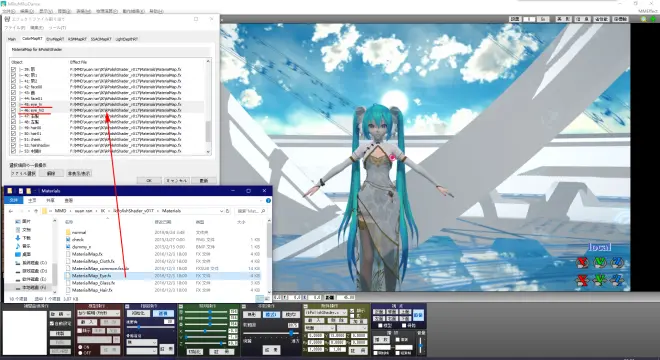Expand the Explorer address bar history dropdown

(221, 211)
